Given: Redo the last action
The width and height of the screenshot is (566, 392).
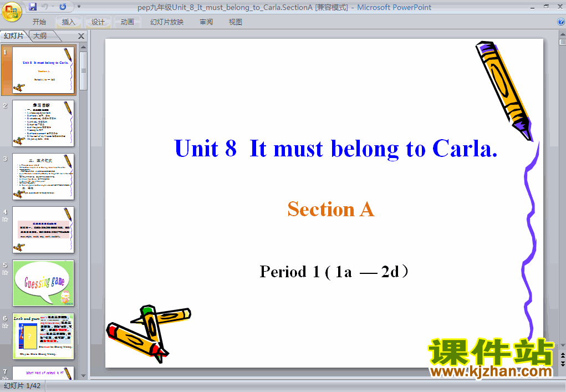Looking at the screenshot, I should [63, 7].
